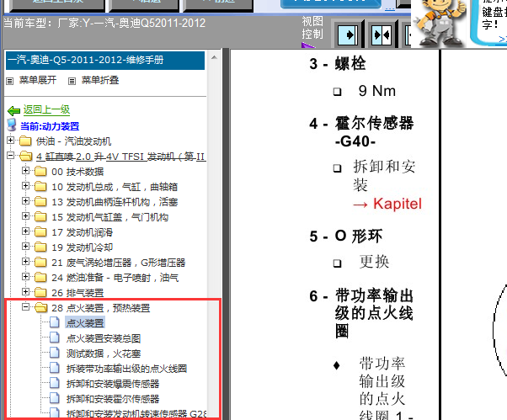
Task: Click 一汽-奥迪-Q5-2011-2012-维修手册 title bar
Action: click(105, 60)
